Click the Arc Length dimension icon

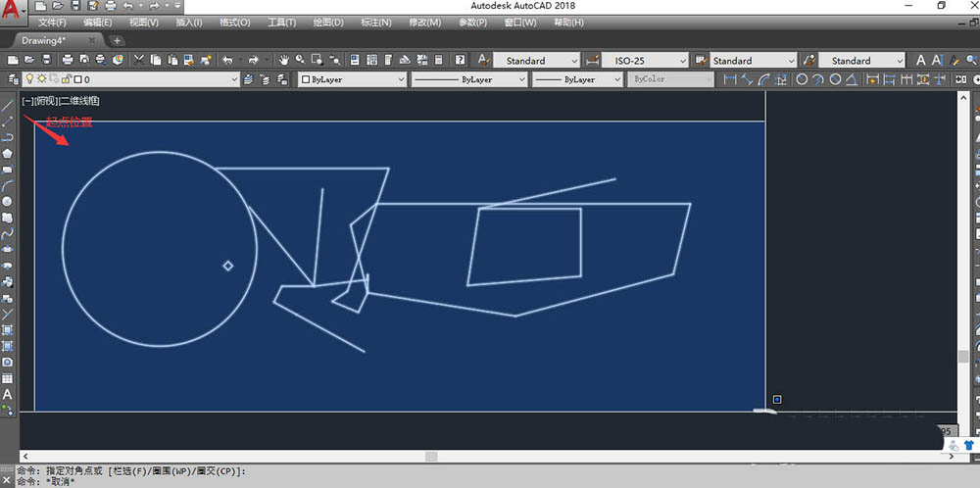764,79
